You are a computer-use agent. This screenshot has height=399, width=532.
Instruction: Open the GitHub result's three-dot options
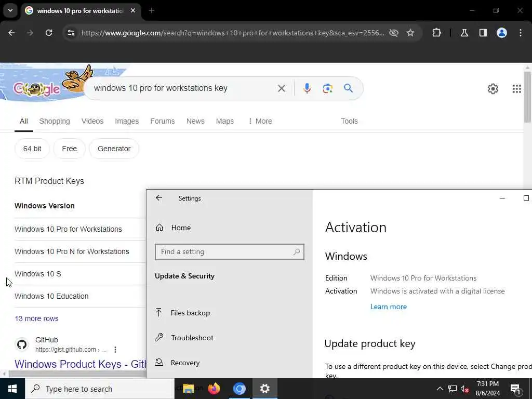click(x=115, y=350)
